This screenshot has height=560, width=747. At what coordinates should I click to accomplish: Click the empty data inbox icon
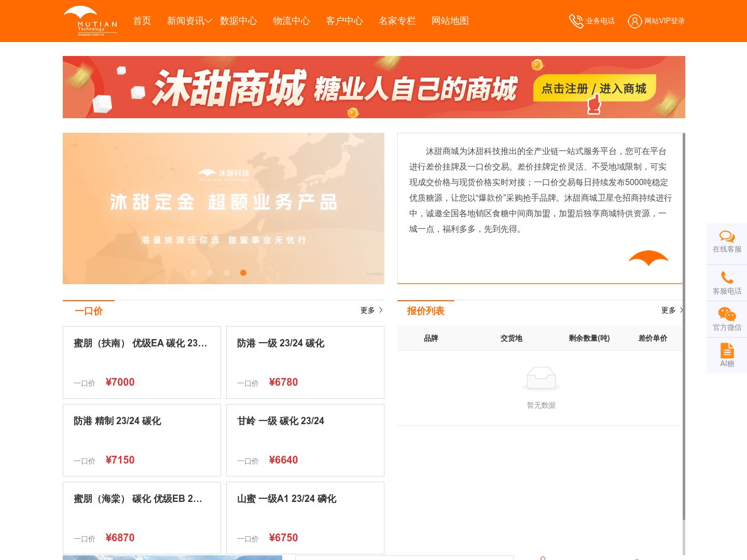pyautogui.click(x=541, y=379)
